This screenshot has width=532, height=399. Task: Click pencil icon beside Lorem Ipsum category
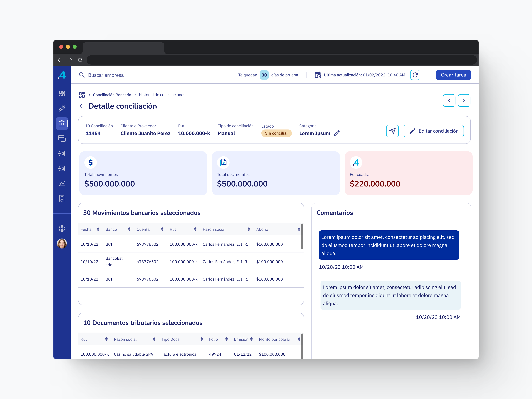coord(337,133)
